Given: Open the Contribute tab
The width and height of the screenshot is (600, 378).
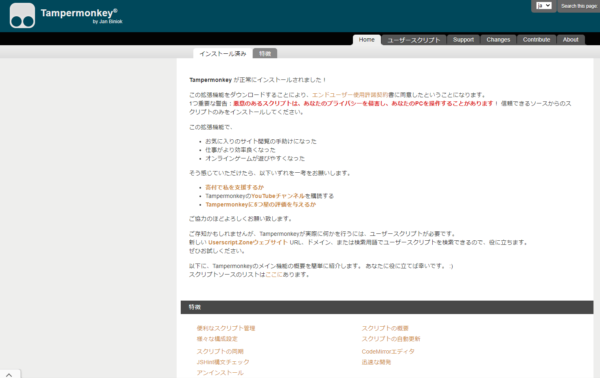Looking at the screenshot, I should point(536,40).
